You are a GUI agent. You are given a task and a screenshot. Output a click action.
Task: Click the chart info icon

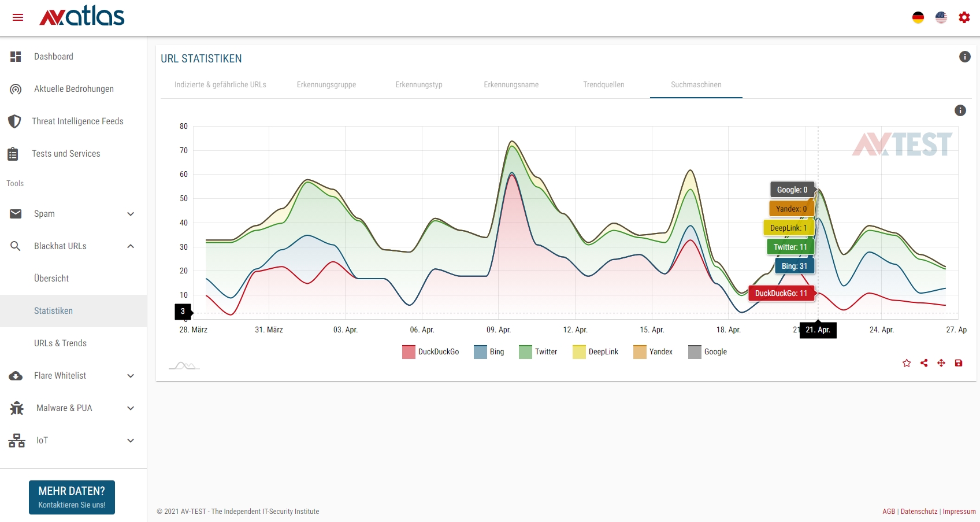tap(960, 110)
